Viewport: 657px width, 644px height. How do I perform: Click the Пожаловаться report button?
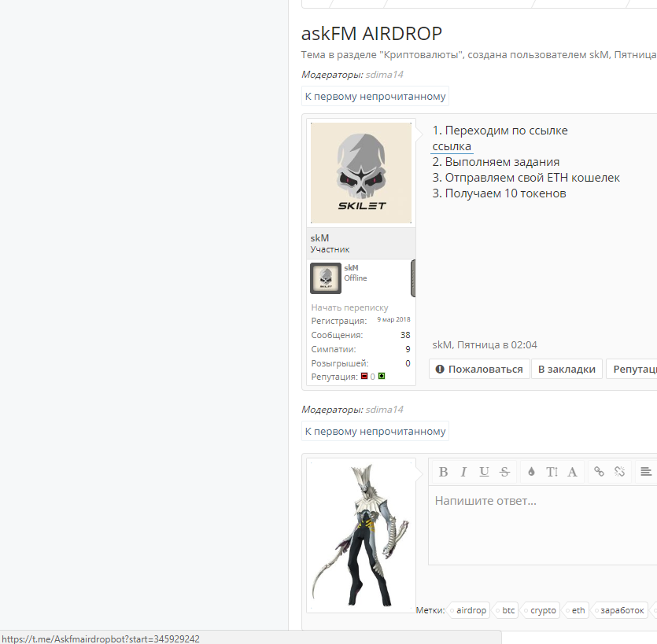[479, 369]
